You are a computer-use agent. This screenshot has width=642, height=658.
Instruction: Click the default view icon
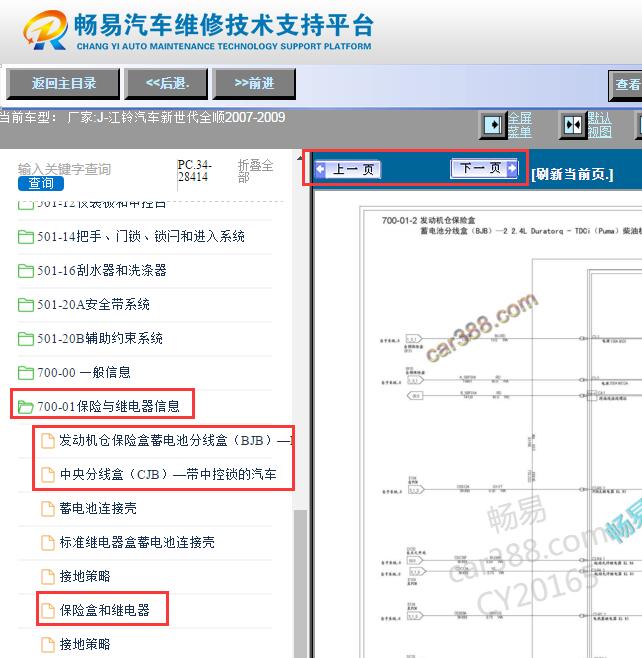coord(573,125)
